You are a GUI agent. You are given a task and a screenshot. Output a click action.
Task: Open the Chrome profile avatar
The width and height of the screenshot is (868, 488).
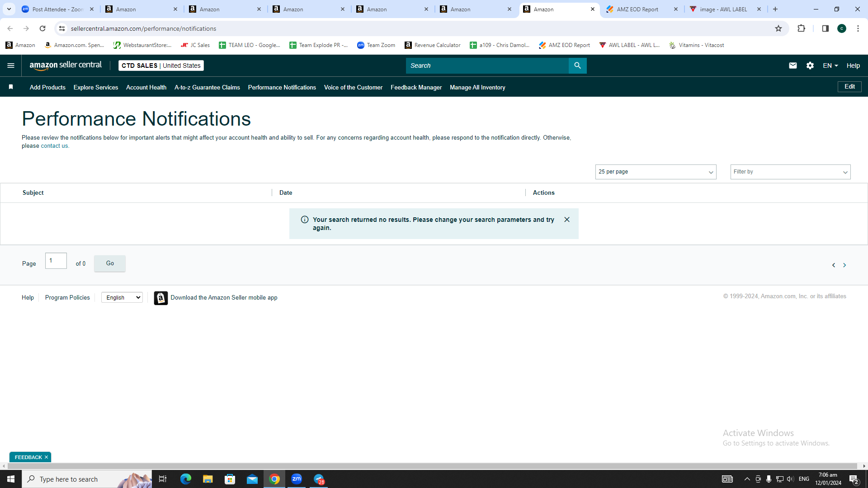tap(842, 28)
